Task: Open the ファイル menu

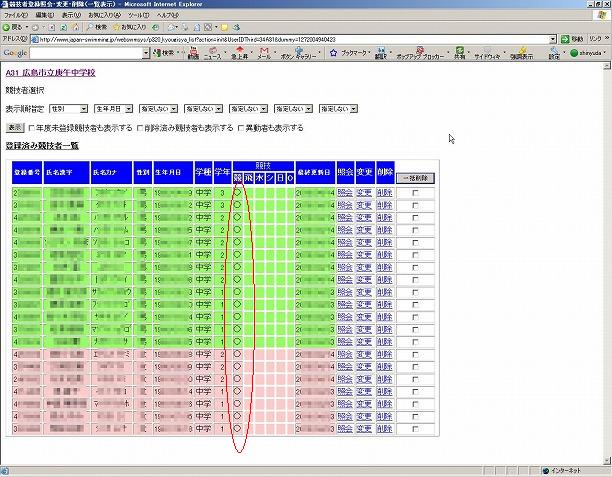Action: [x=16, y=15]
